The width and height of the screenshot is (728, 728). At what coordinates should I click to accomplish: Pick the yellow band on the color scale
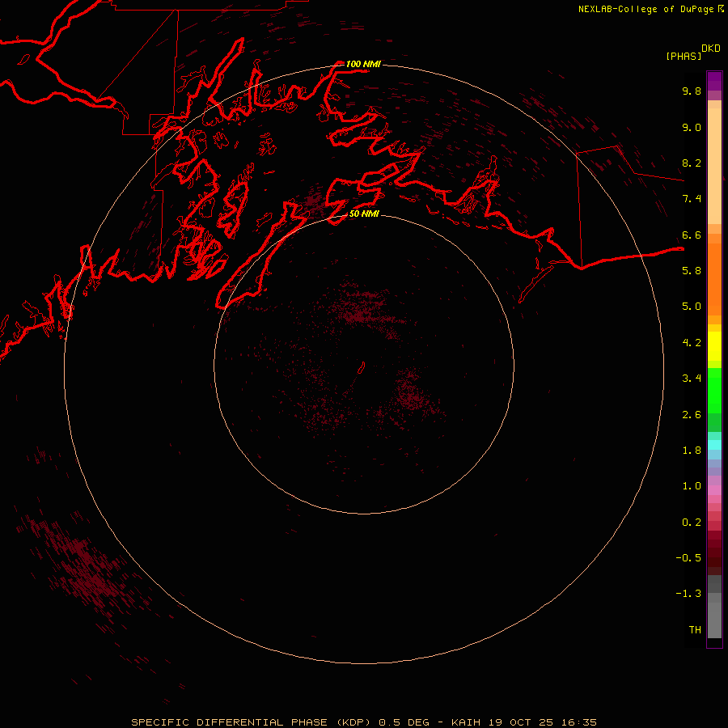pyautogui.click(x=714, y=346)
